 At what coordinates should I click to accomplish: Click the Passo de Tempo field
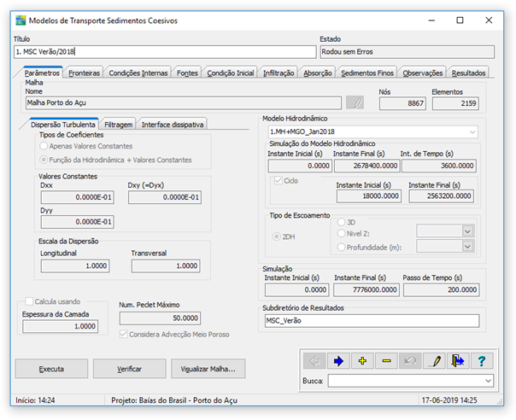point(442,289)
